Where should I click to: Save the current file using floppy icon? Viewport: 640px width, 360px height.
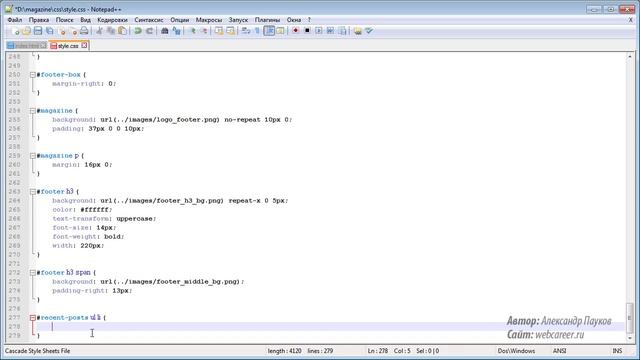[38, 31]
